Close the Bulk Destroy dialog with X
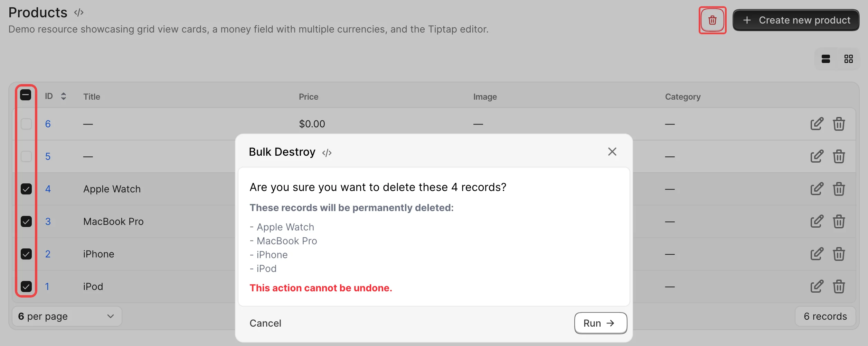 [612, 152]
